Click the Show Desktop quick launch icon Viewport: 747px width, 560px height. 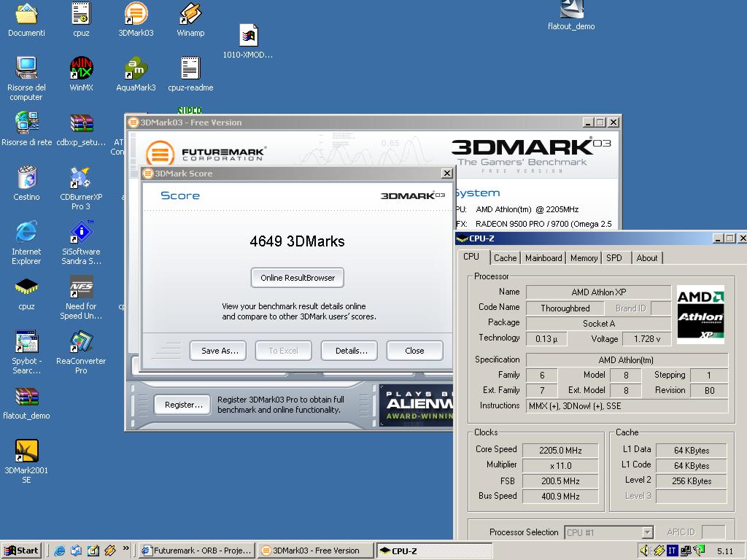[x=93, y=551]
